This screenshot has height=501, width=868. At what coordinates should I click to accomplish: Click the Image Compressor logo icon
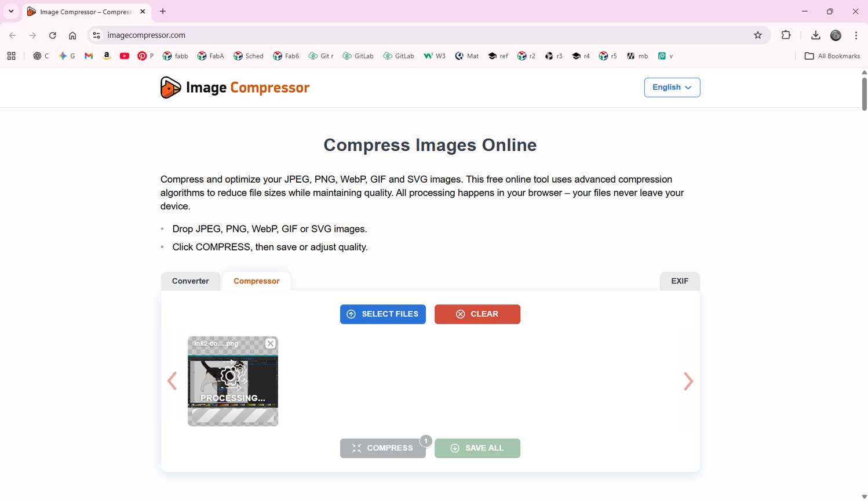coord(169,87)
